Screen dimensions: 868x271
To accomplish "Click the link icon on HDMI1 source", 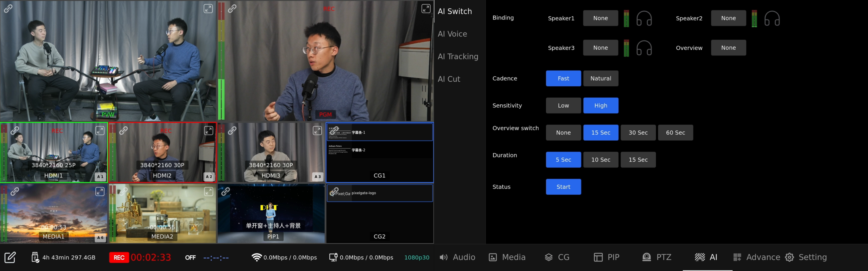I will [15, 130].
